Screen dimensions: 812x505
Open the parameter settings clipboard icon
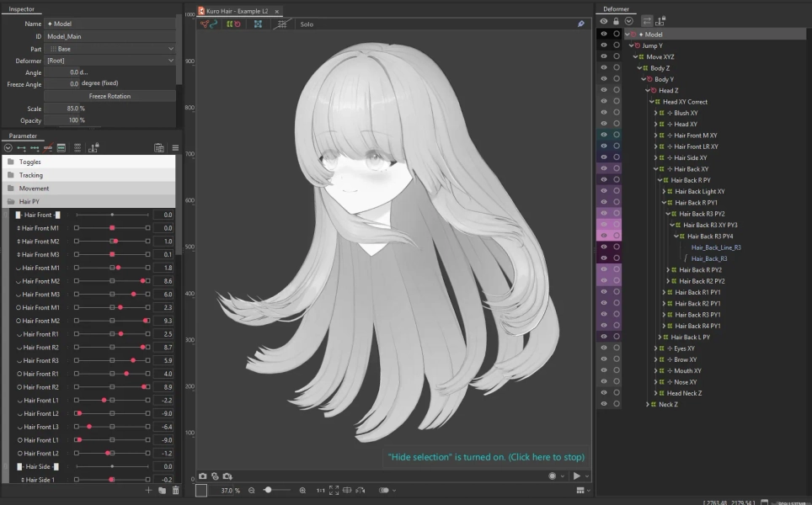pos(158,148)
